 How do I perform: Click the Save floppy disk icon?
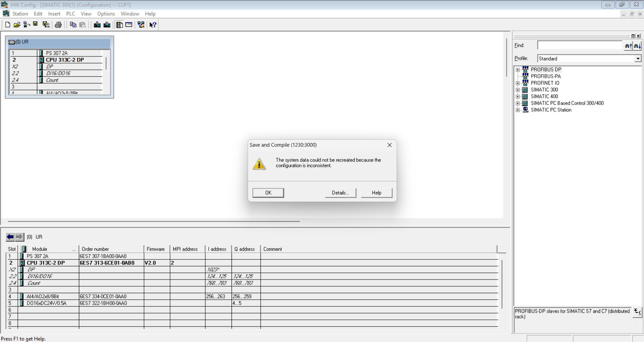[36, 25]
